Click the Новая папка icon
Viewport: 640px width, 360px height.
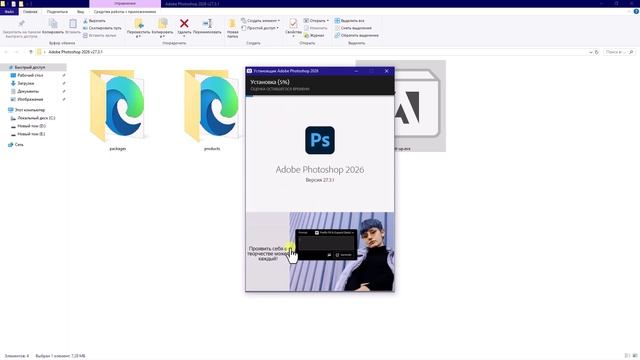[x=232, y=24]
